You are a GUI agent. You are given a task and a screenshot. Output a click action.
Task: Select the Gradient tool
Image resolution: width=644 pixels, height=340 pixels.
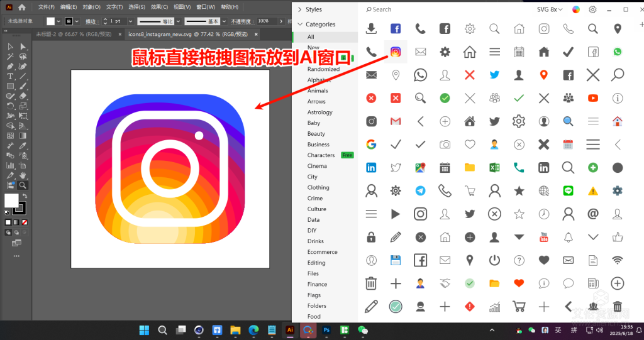(x=23, y=136)
